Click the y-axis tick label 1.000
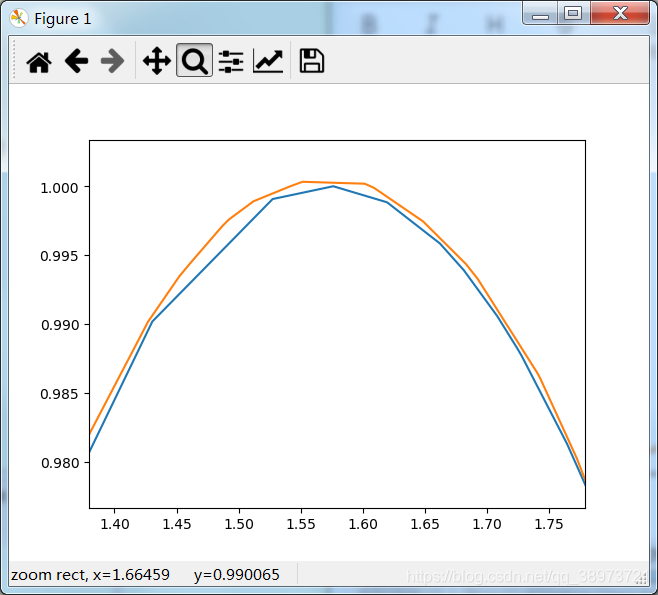The width and height of the screenshot is (658, 595). [x=59, y=188]
